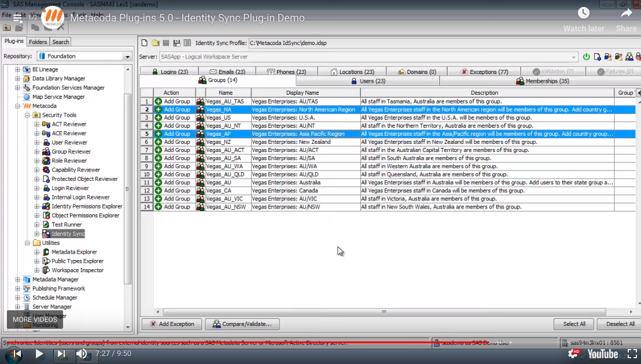Expand Schedule Manager node
This screenshot has height=364, width=641.
coord(17,298)
